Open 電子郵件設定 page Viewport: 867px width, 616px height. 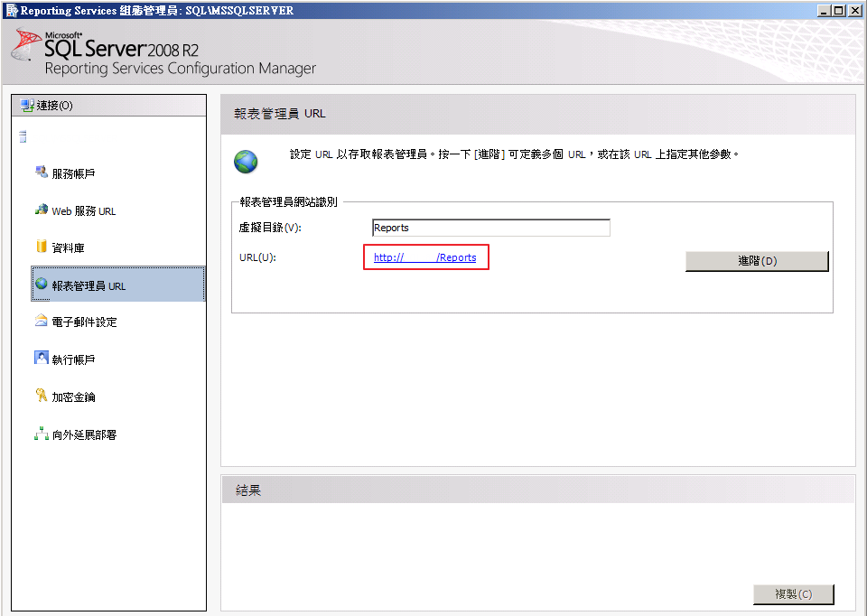tap(84, 322)
